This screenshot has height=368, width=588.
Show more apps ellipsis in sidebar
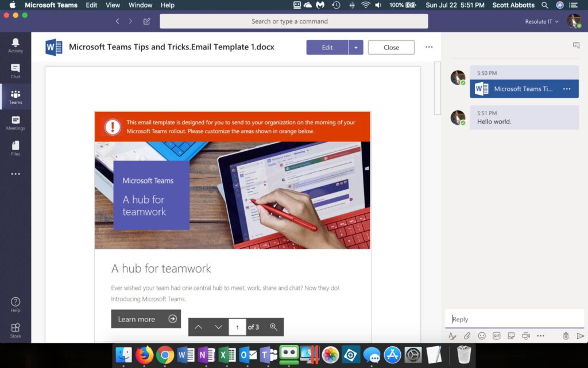16,174
